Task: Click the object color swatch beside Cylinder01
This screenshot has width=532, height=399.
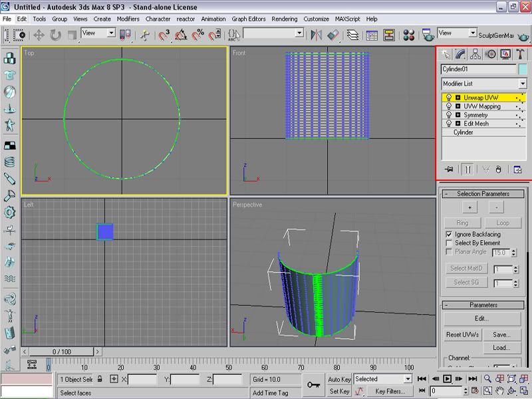Action: coord(523,69)
